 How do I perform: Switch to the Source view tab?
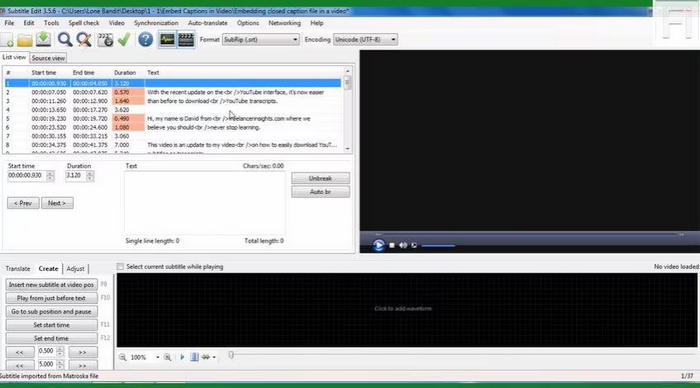48,58
